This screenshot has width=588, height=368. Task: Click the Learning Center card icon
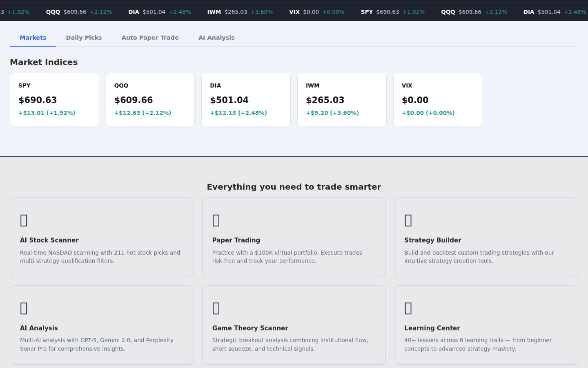pyautogui.click(x=408, y=308)
